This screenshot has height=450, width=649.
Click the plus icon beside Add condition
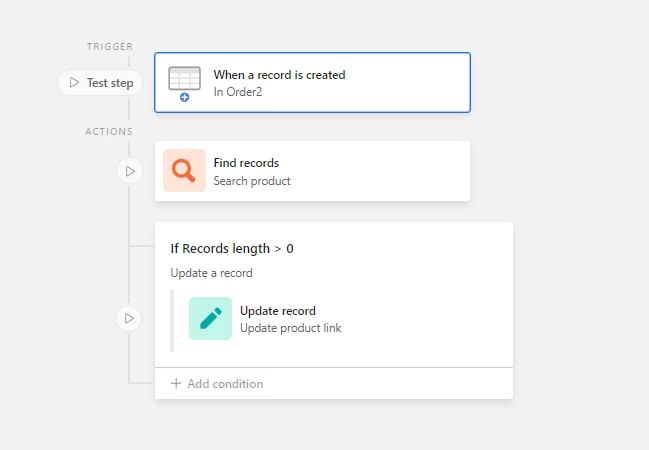[176, 383]
